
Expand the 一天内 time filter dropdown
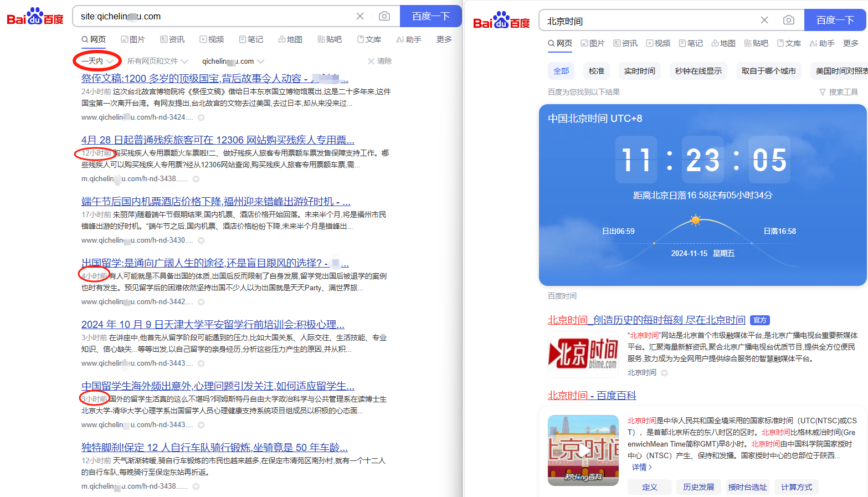pos(97,61)
